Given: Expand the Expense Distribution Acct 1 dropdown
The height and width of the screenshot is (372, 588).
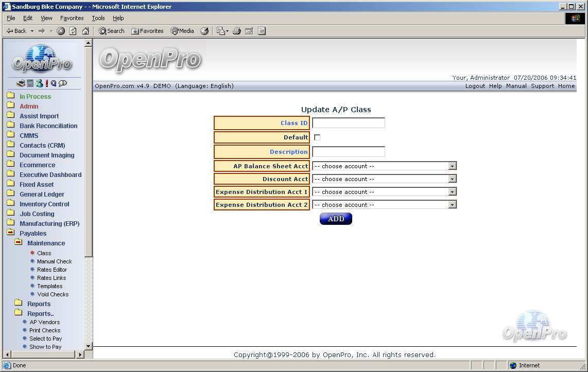Looking at the screenshot, I should [452, 192].
